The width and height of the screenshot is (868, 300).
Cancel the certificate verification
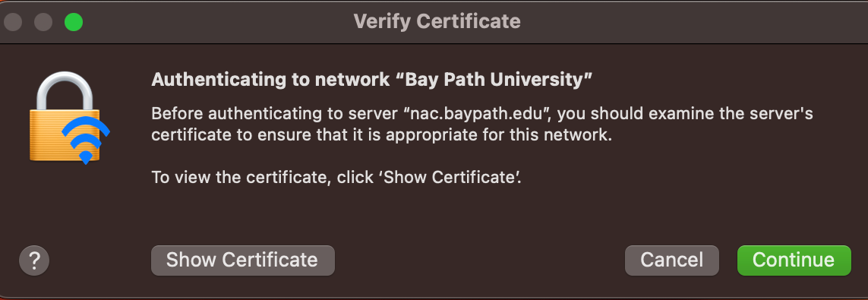click(671, 261)
